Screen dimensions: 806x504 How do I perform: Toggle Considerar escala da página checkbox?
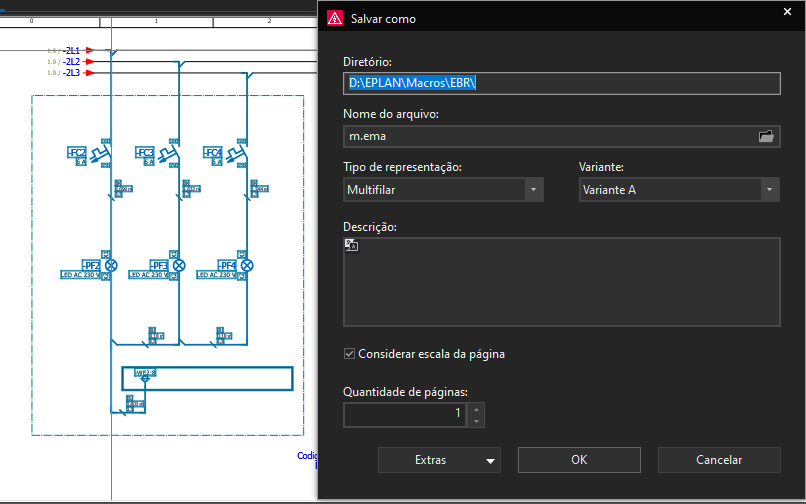point(349,353)
